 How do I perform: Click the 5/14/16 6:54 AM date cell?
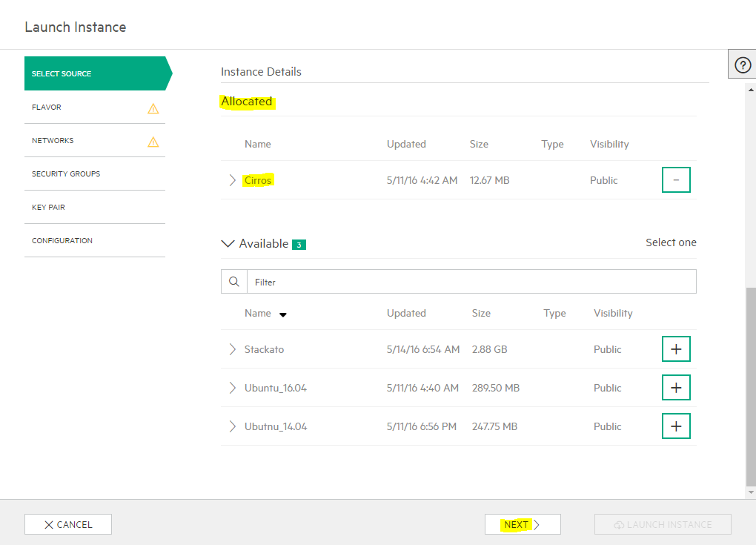click(x=422, y=349)
